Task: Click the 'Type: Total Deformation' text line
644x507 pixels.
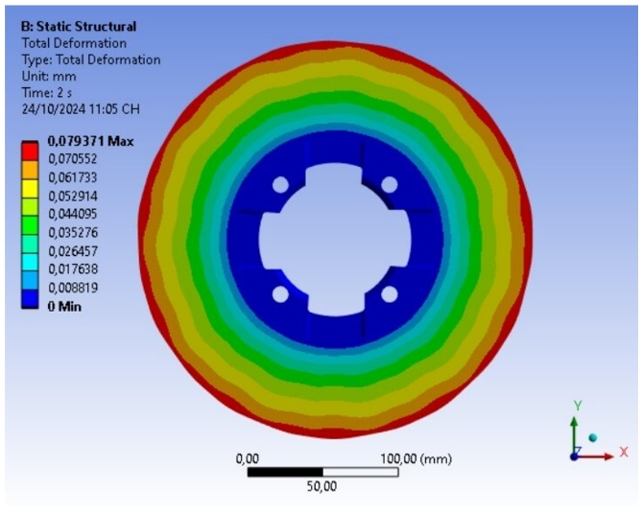Action: (91, 60)
